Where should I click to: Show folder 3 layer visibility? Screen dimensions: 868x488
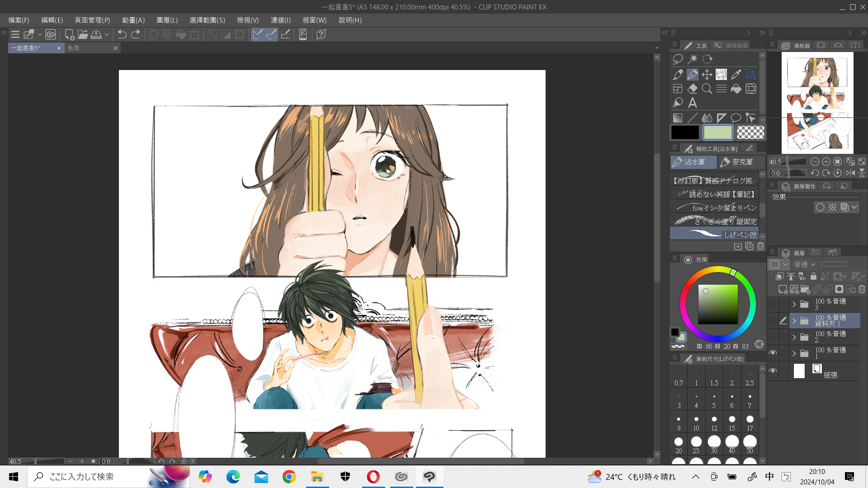coord(773,304)
